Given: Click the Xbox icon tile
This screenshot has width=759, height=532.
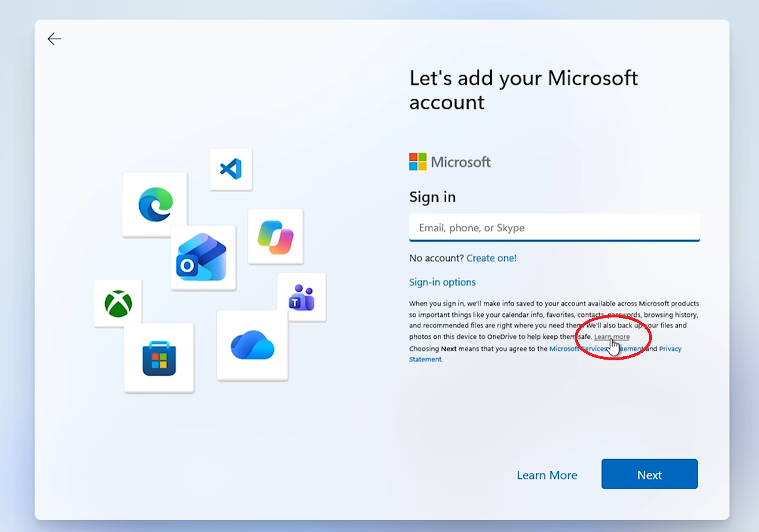Looking at the screenshot, I should (x=118, y=303).
